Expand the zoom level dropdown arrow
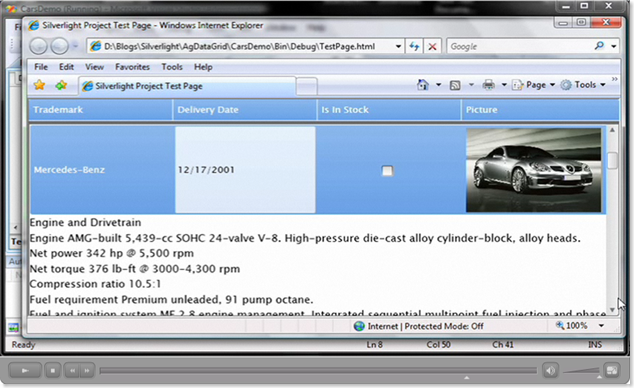The height and width of the screenshot is (388, 634). point(602,326)
